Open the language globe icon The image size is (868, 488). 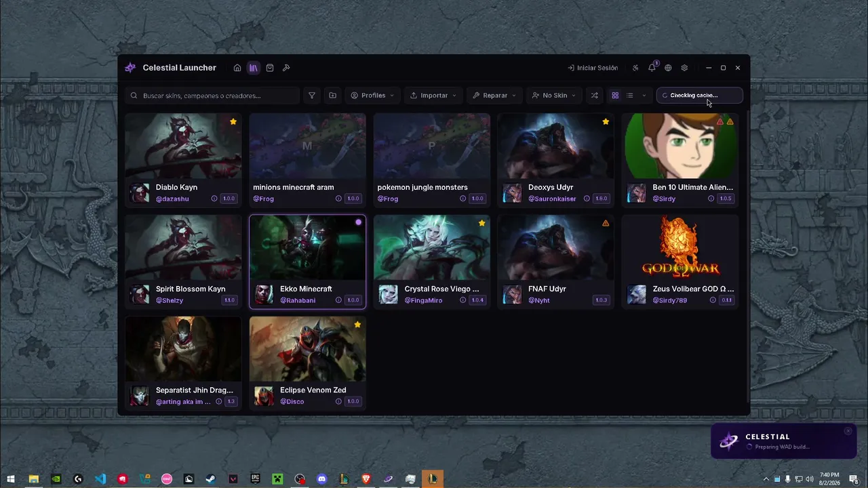668,68
